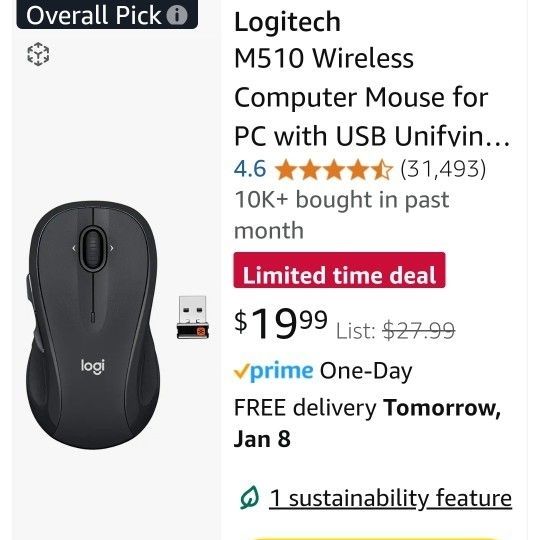Click the sustainability leaf icon
540x540 pixels.
tap(249, 497)
